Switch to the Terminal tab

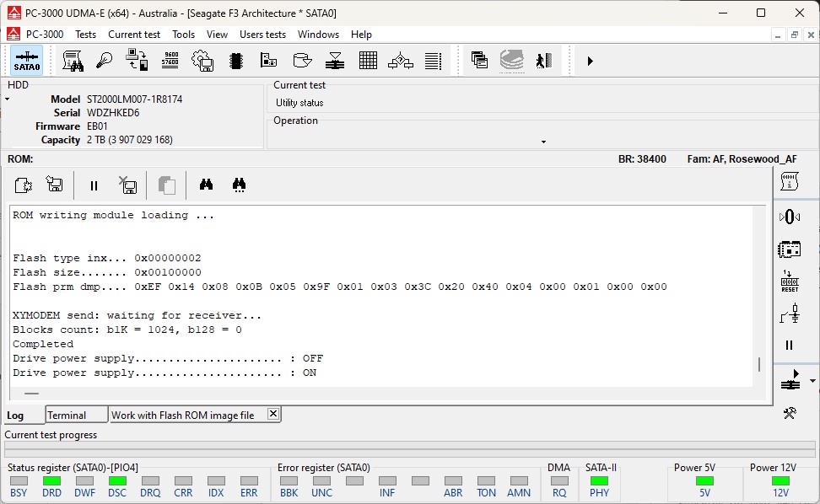67,415
